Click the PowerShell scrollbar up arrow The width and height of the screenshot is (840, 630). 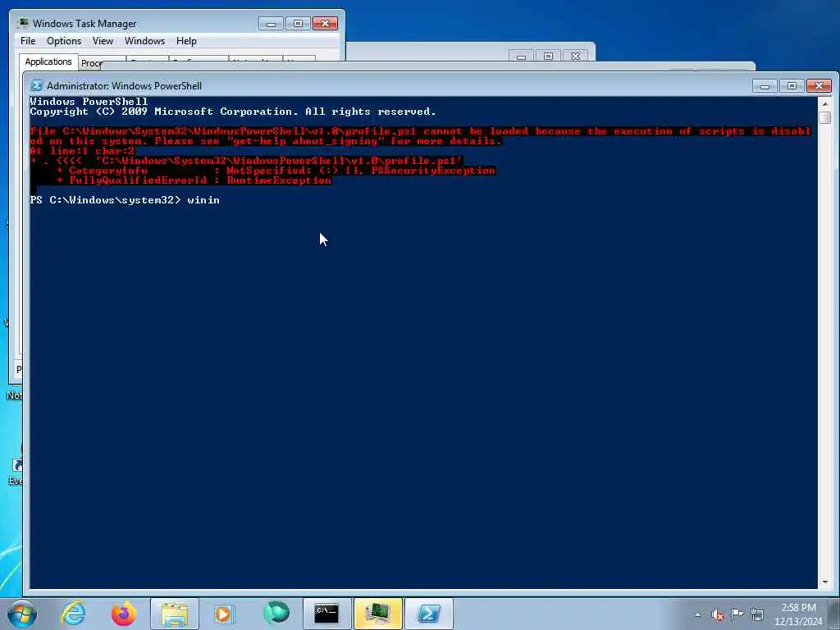tap(825, 103)
